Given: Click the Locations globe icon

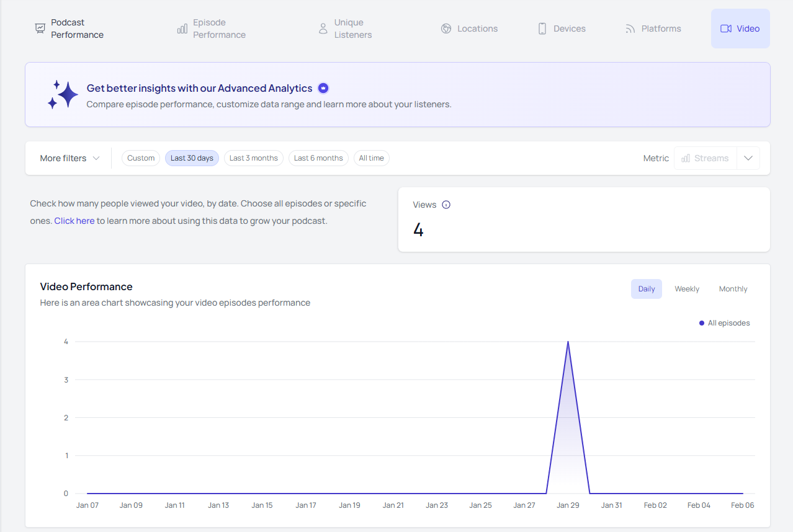Looking at the screenshot, I should 446,29.
